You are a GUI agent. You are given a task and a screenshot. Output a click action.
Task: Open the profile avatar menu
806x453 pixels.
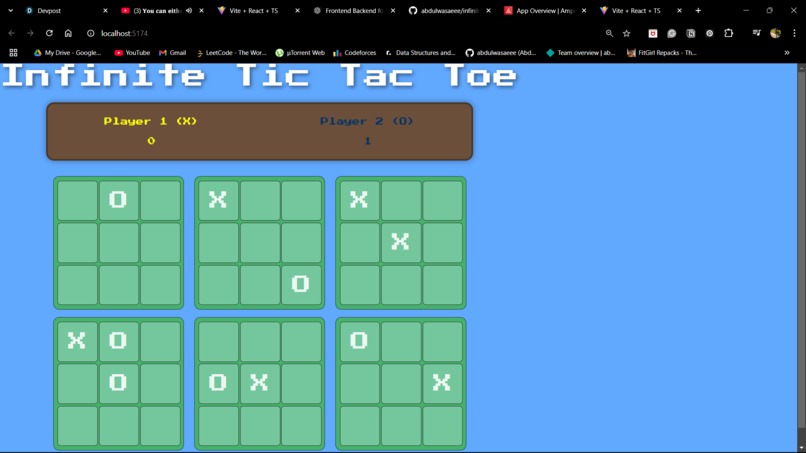pyautogui.click(x=776, y=33)
